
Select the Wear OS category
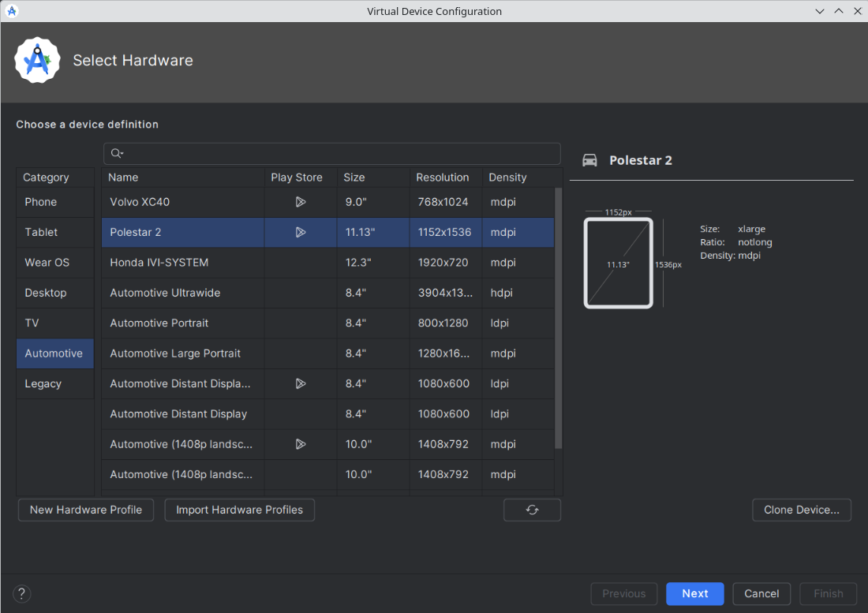[x=55, y=263]
